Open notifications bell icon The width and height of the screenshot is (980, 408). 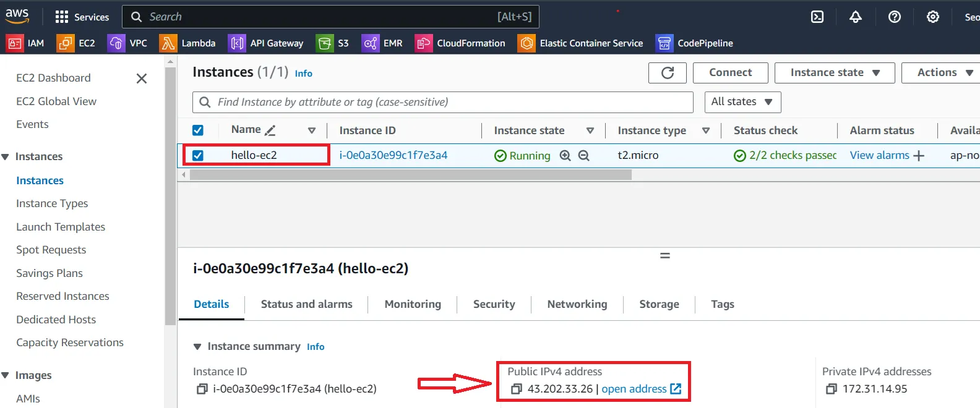click(856, 17)
